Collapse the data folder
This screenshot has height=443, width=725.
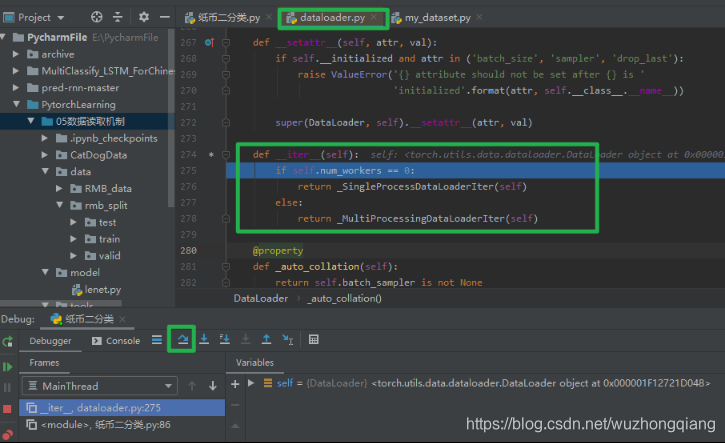[x=45, y=172]
